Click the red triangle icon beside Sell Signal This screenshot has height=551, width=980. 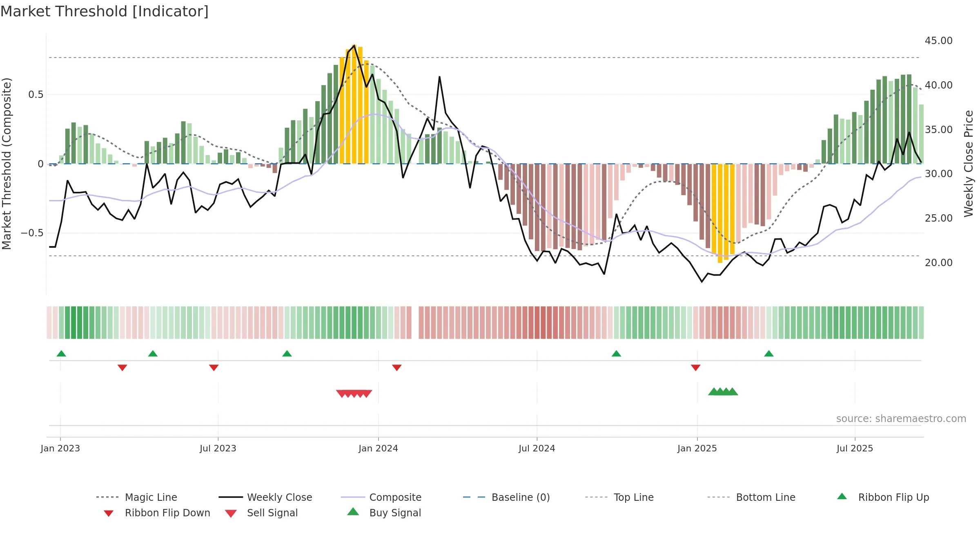pyautogui.click(x=231, y=513)
